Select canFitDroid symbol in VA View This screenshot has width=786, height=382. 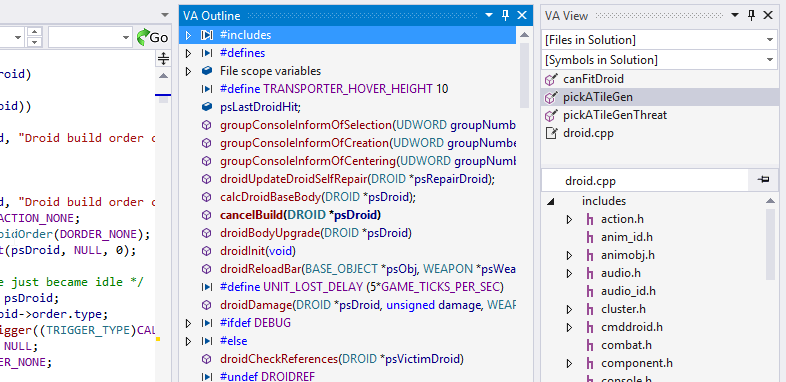pos(593,79)
